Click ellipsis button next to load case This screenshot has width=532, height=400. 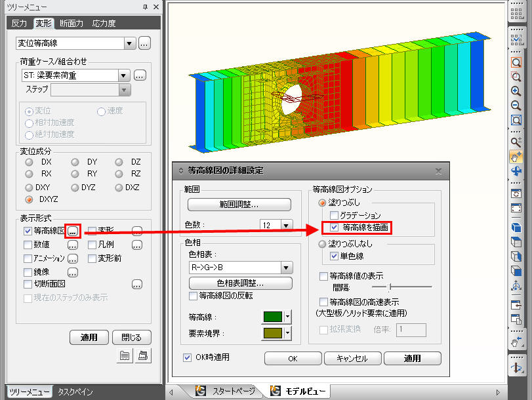click(x=140, y=75)
